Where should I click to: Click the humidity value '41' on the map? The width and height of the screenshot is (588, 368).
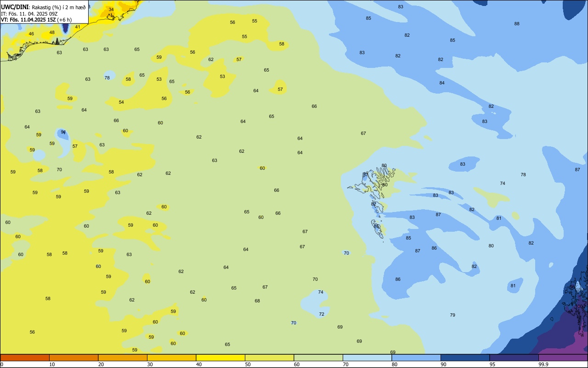tap(78, 27)
